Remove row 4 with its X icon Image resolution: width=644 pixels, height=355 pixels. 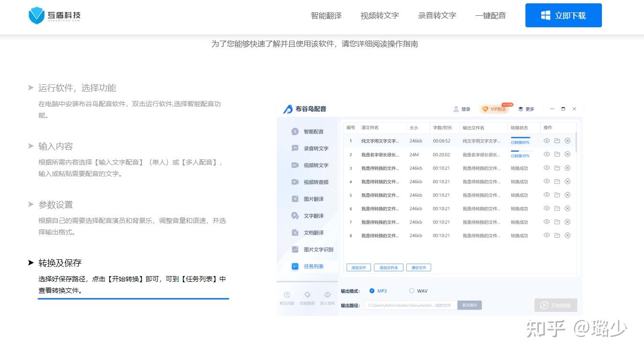(568, 181)
